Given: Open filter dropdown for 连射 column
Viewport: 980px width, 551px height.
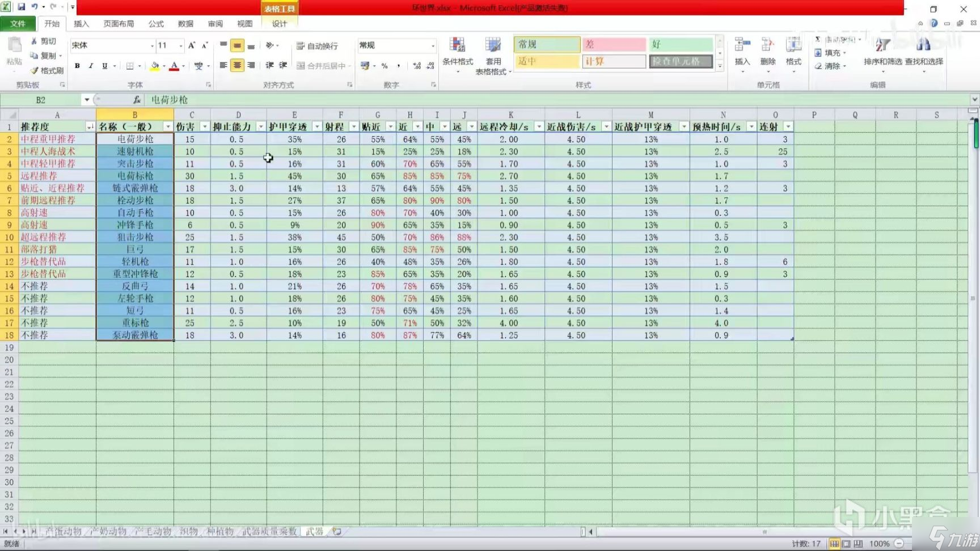Looking at the screenshot, I should point(788,127).
